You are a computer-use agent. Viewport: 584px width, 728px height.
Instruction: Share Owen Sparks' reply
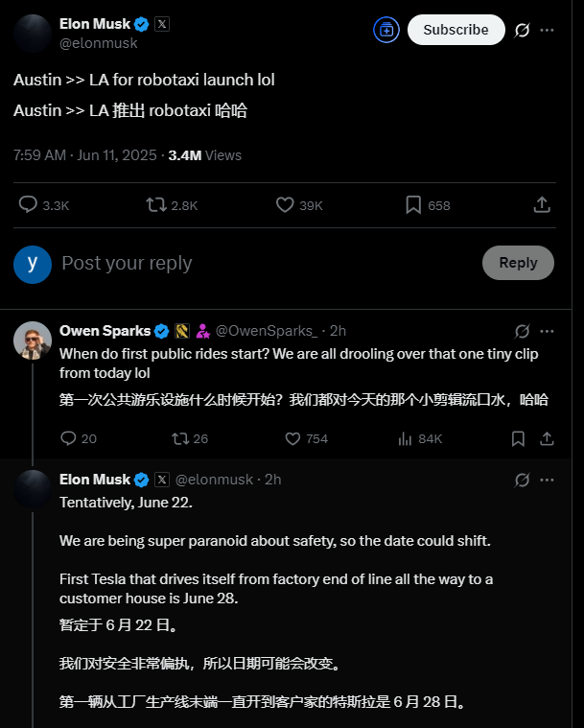coord(547,438)
